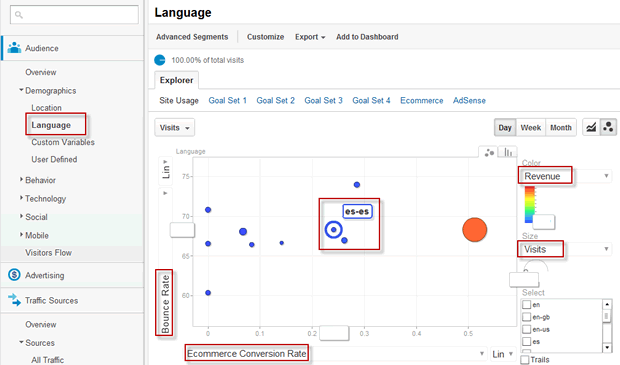Click the Revenue color gradient scale
The height and width of the screenshot is (365, 620).
coord(529,204)
